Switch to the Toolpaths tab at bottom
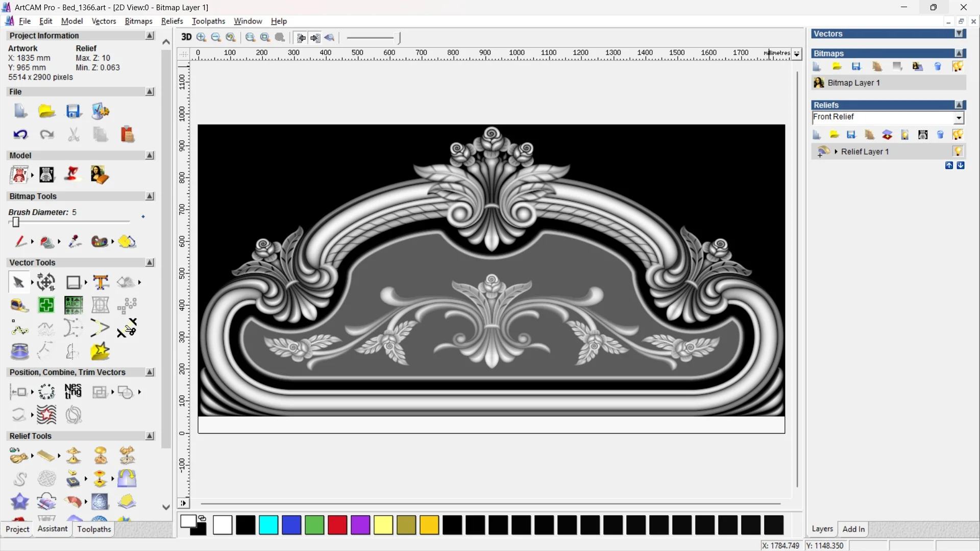This screenshot has width=980, height=551. tap(94, 529)
